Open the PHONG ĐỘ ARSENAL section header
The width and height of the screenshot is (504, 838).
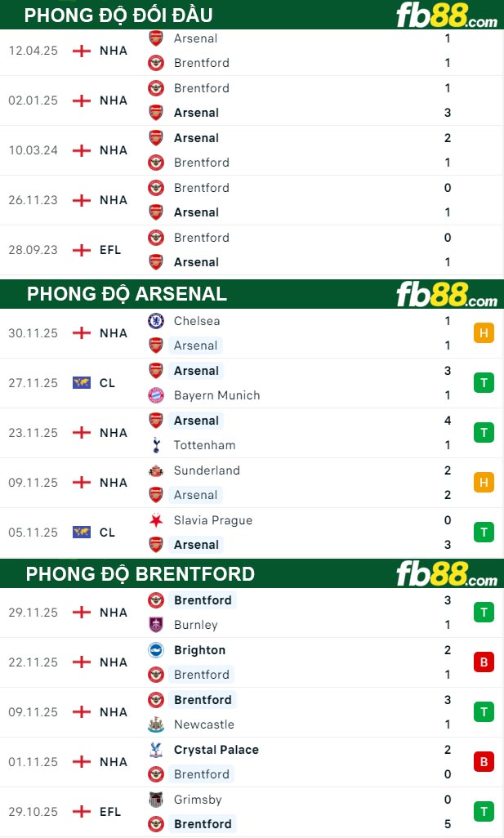pyautogui.click(x=127, y=294)
